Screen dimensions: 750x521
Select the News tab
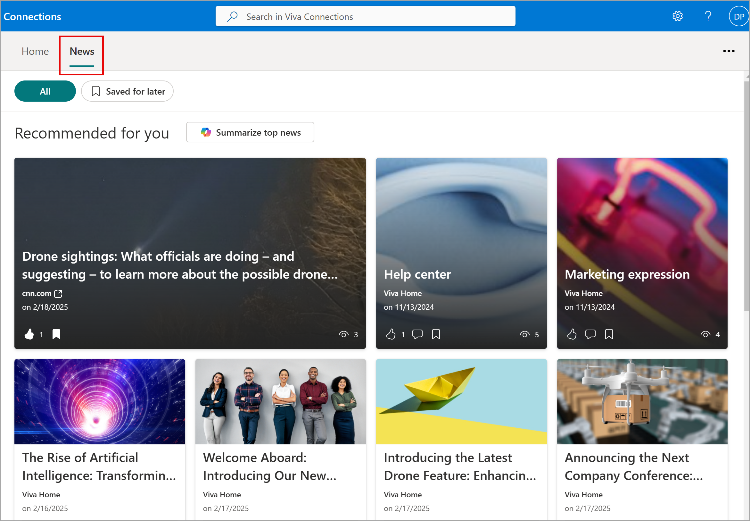pyautogui.click(x=82, y=51)
